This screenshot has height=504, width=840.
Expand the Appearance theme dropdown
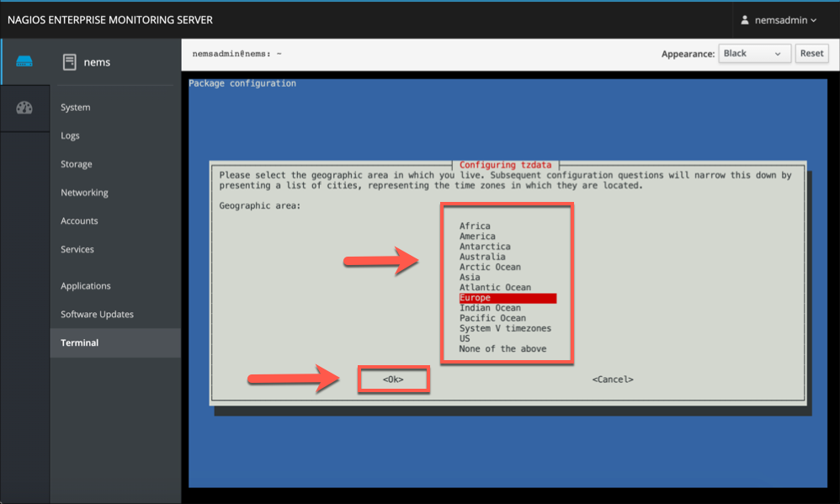coord(753,53)
